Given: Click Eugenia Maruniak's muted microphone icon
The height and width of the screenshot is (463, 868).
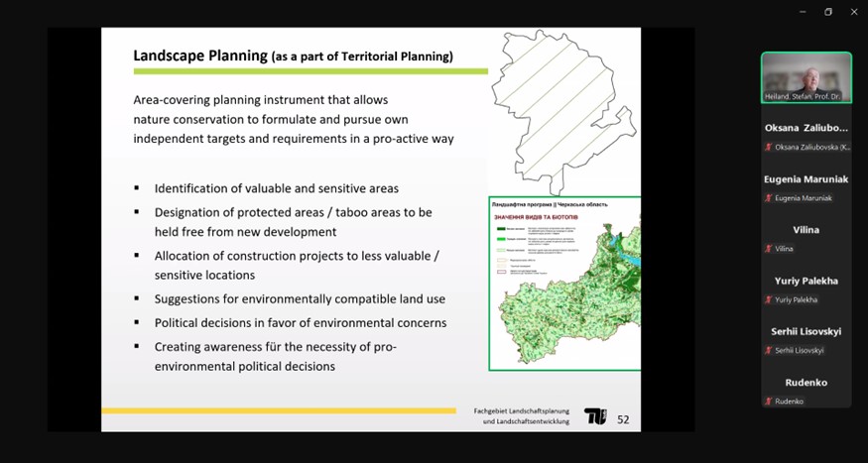Looking at the screenshot, I should pos(768,198).
